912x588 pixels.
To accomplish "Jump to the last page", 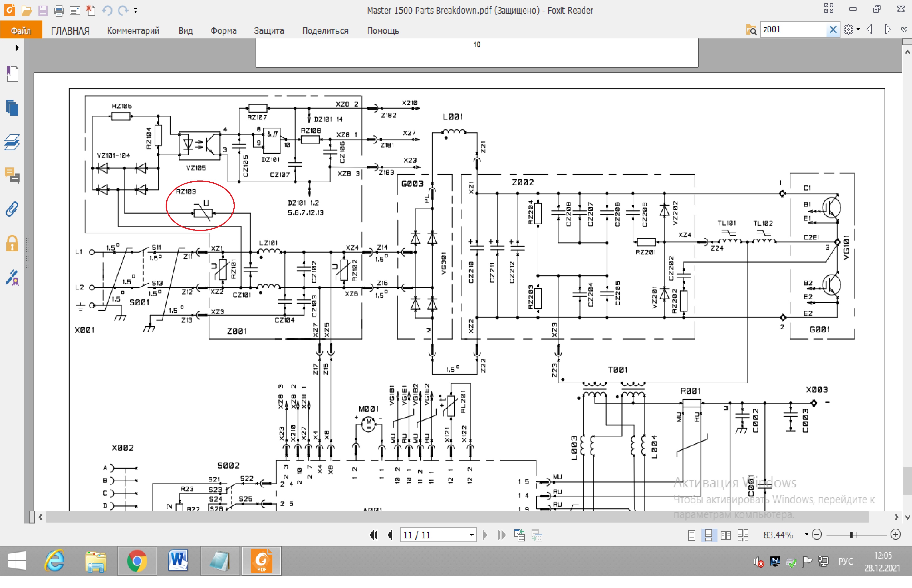I will 502,535.
